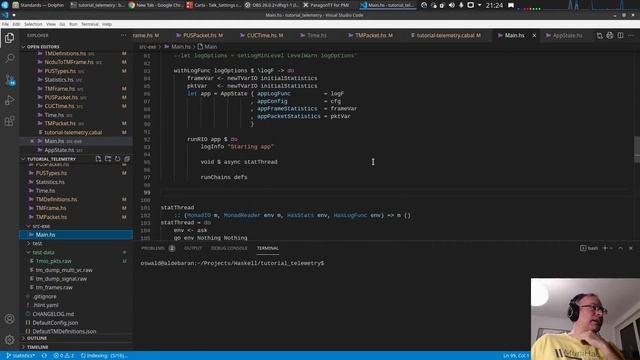
Task: Expand the TIMELINE section
Action: click(38, 347)
